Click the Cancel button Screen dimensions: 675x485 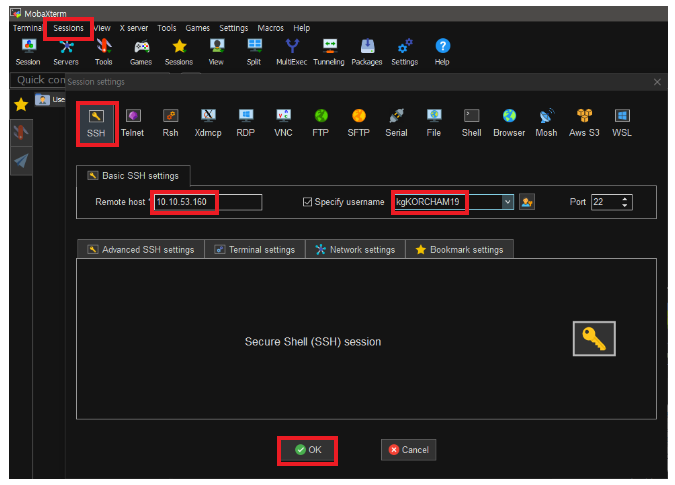[x=409, y=450]
